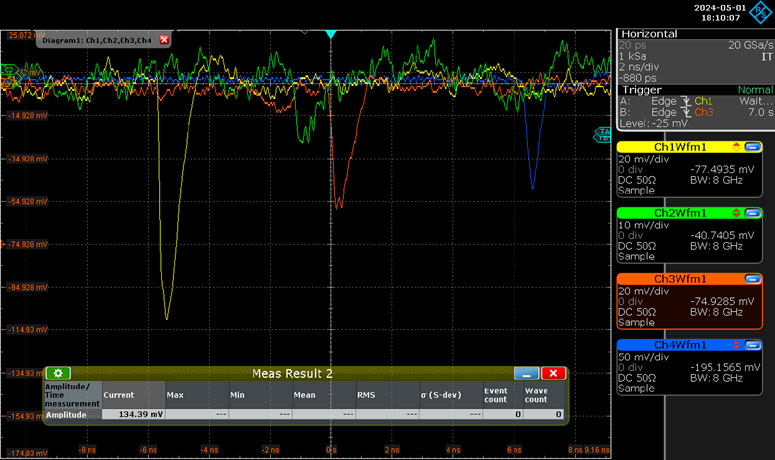Click the trigger level marker at right edge
775x460 pixels.
603,134
